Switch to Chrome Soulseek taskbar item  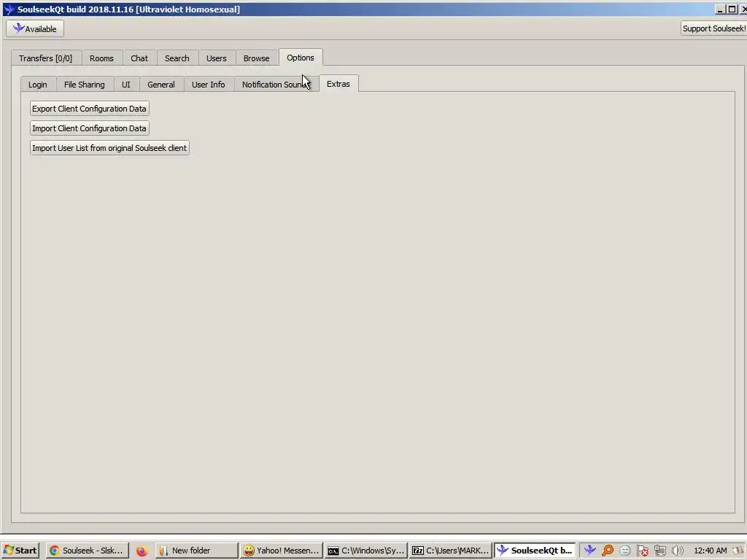click(88, 551)
